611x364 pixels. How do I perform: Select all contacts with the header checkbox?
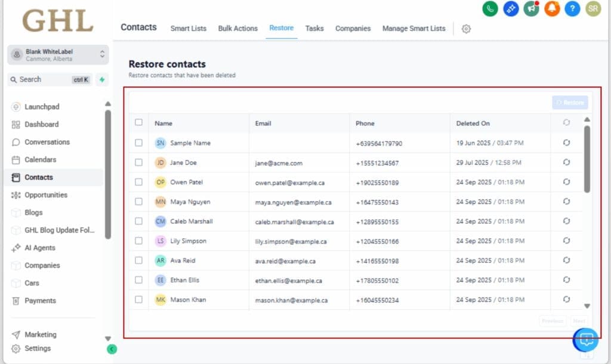tap(139, 122)
